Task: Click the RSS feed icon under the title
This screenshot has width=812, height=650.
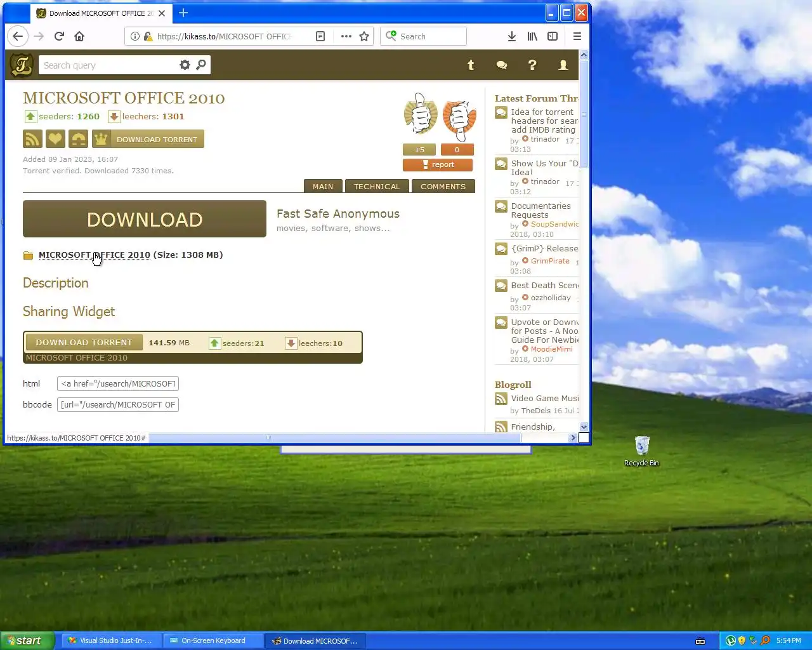Action: (x=32, y=139)
